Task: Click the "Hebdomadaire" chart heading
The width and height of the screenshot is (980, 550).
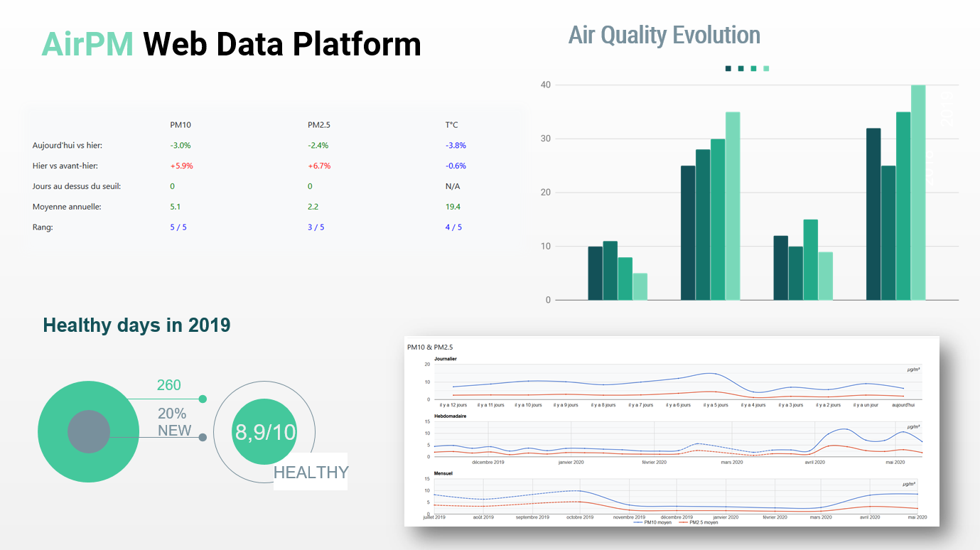Action: 451,416
